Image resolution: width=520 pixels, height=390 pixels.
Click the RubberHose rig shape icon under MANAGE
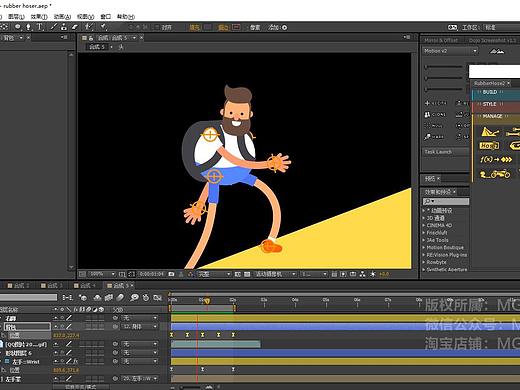[490, 132]
